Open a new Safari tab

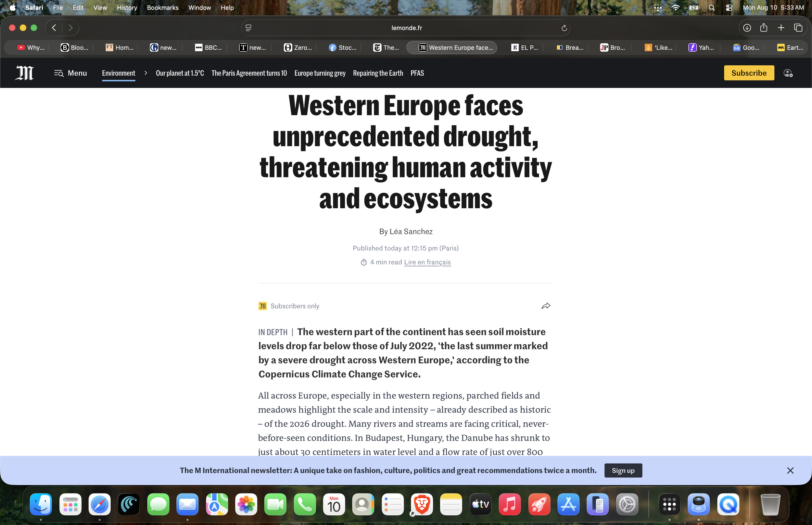click(x=781, y=28)
